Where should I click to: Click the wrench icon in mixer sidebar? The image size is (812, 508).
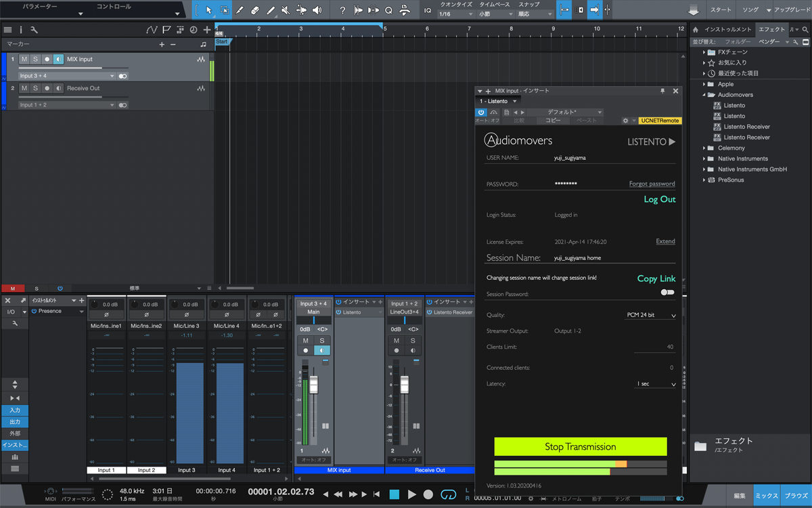pyautogui.click(x=15, y=324)
